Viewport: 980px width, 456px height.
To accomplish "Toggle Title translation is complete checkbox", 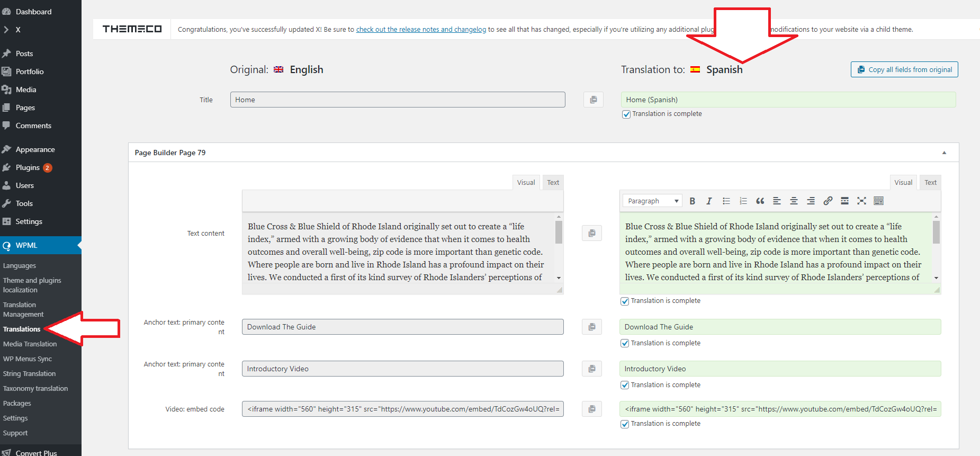I will 626,114.
